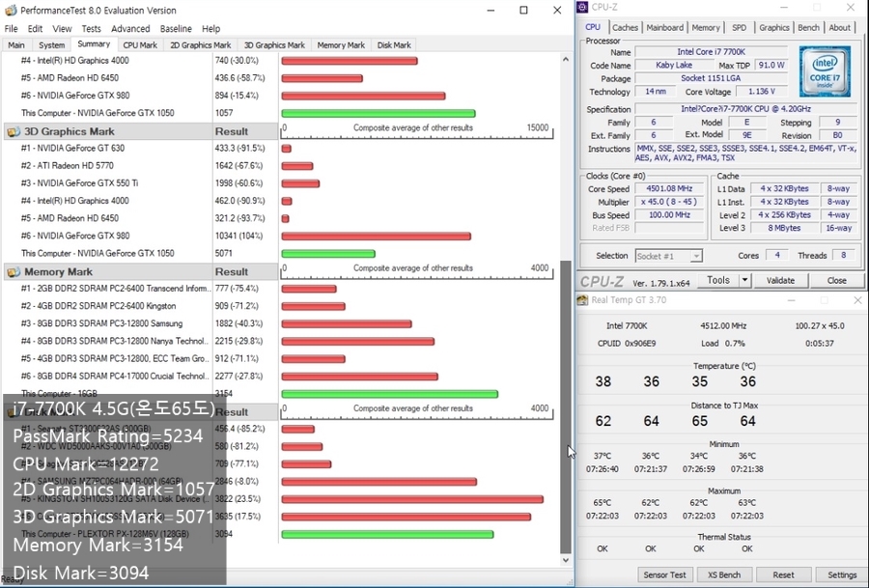Screen dimensions: 869x588
Task: Open the Mainboard tab in CPU-Z
Action: pyautogui.click(x=664, y=27)
